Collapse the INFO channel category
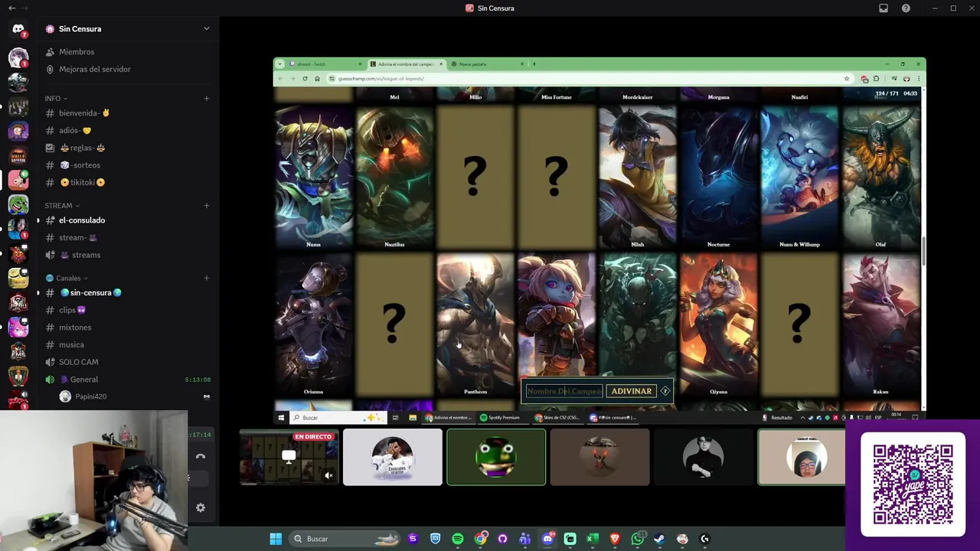 56,99
